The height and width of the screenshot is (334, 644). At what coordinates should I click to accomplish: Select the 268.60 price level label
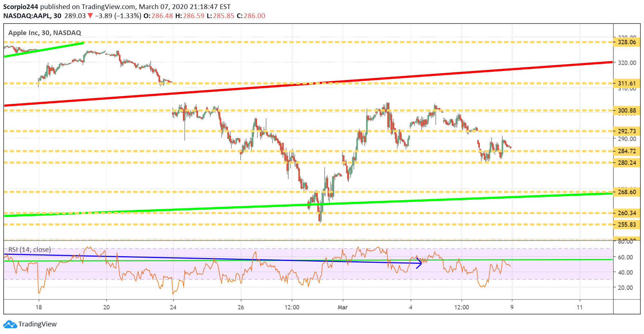coord(627,192)
